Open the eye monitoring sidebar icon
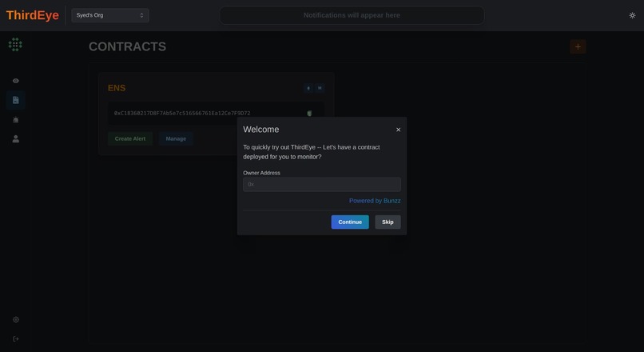 (16, 81)
